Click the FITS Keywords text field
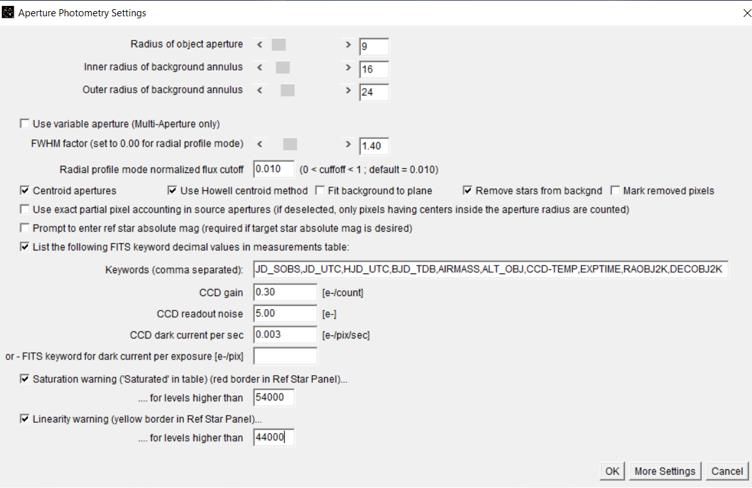 [x=490, y=270]
